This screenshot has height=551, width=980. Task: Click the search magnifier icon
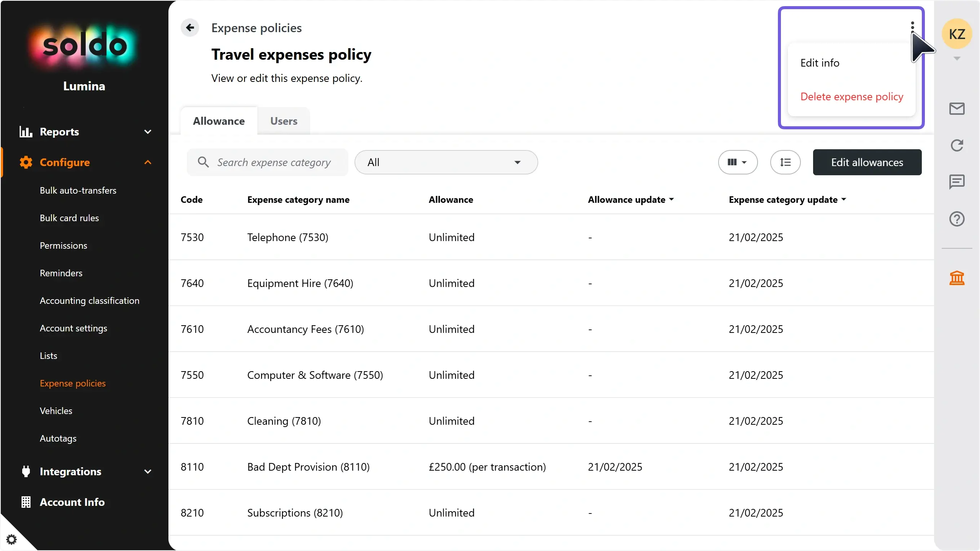(203, 162)
